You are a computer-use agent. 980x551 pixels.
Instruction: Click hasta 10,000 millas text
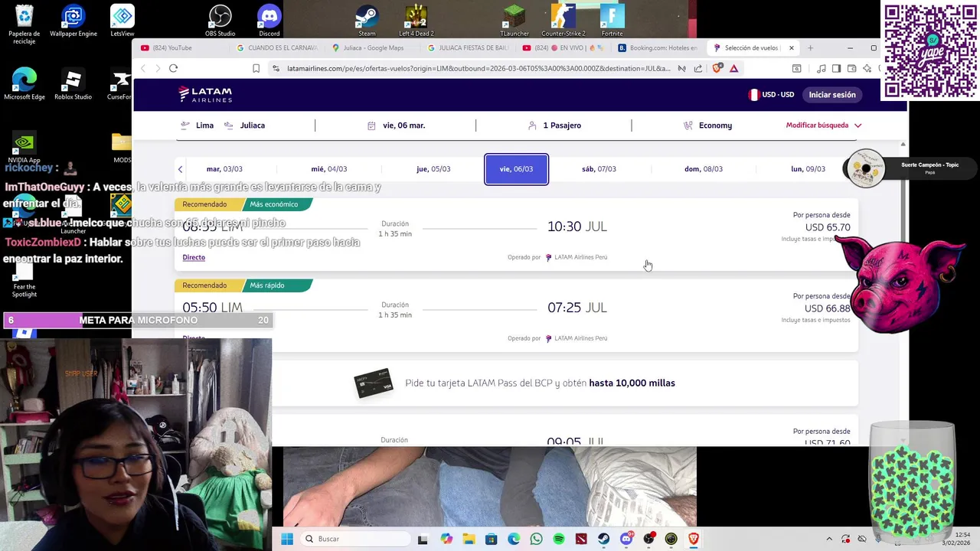pyautogui.click(x=632, y=383)
